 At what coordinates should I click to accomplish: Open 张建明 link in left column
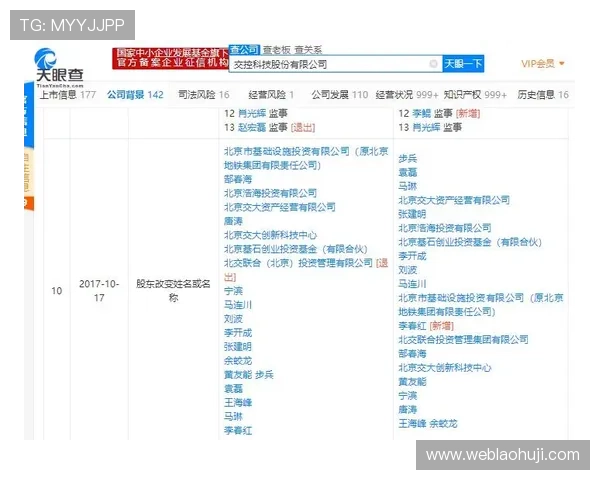click(238, 347)
